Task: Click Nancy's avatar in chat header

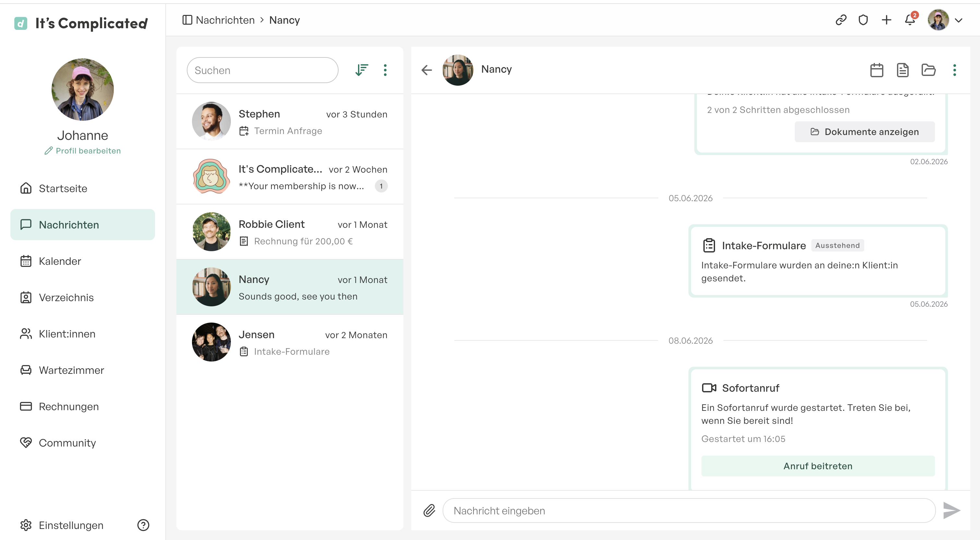Action: point(458,70)
